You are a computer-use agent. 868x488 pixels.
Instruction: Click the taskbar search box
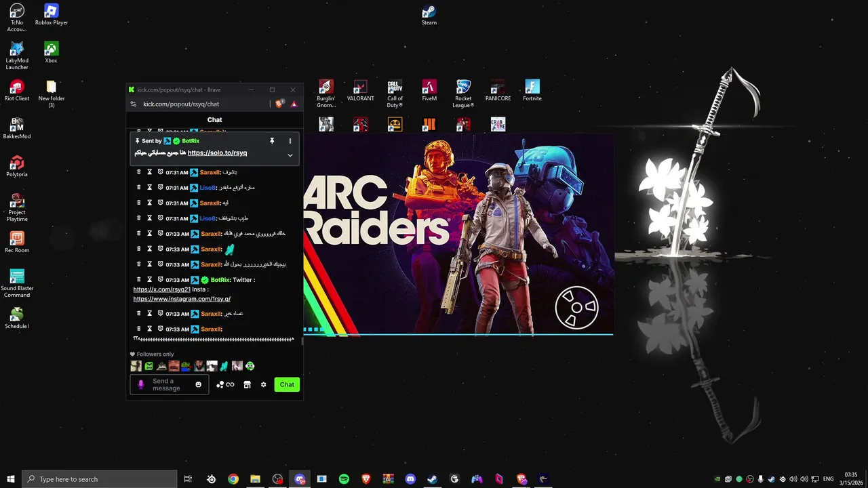coord(100,479)
